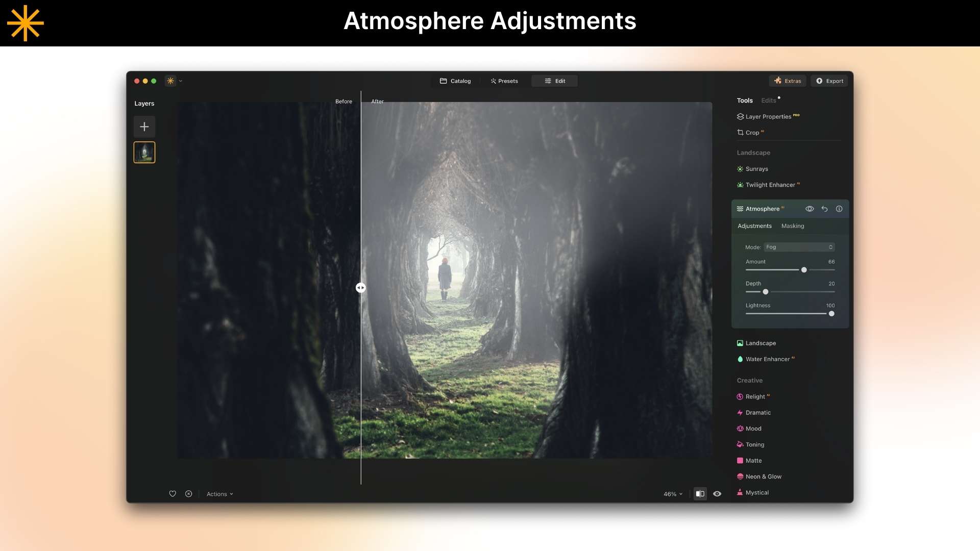Open the Sunrays tool
The height and width of the screenshot is (551, 980).
[x=756, y=169]
